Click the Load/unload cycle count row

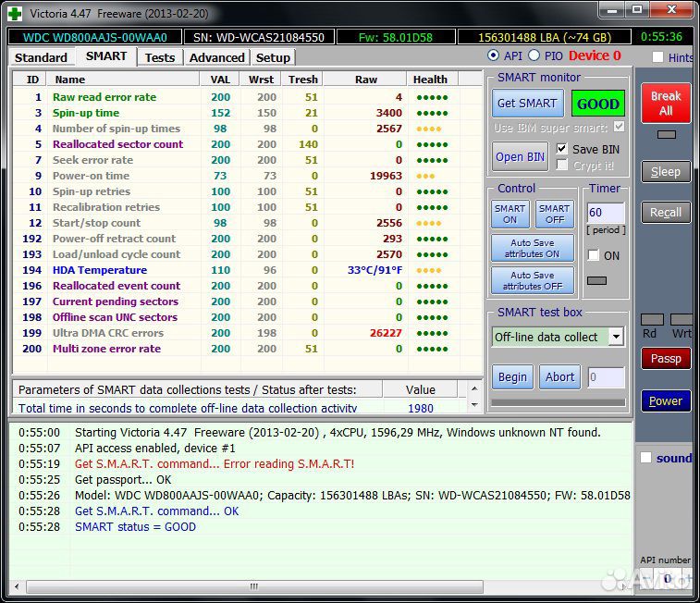click(x=248, y=254)
